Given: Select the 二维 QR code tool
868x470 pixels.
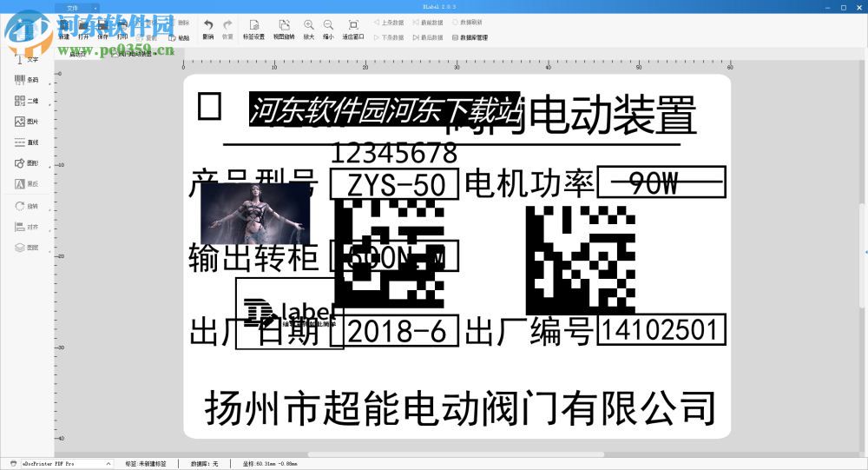Looking at the screenshot, I should pyautogui.click(x=27, y=101).
